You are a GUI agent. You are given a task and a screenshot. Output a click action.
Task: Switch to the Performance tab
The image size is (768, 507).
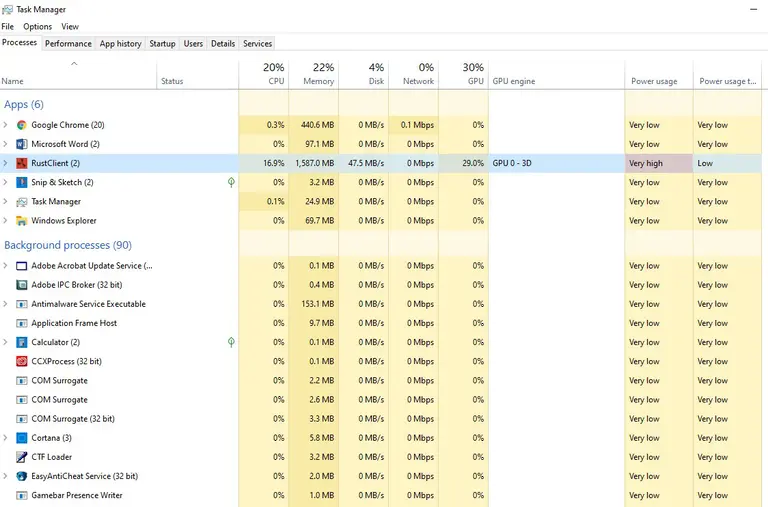point(68,44)
